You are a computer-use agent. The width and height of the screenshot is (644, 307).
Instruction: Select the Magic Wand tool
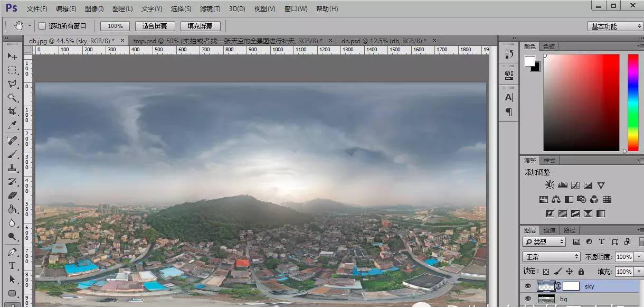coord(12,98)
